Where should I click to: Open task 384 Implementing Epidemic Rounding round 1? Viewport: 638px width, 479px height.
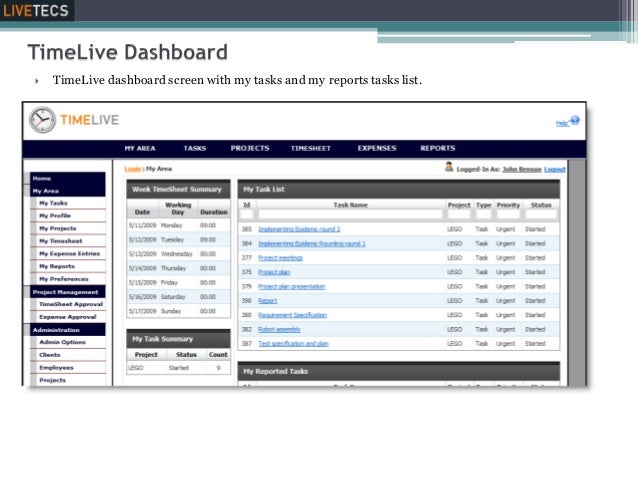[312, 243]
